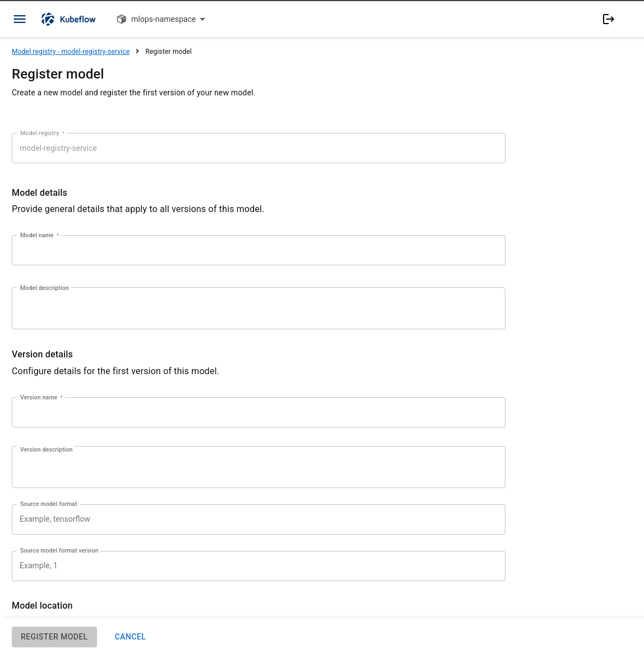Click the Model location section heading
Image resolution: width=644 pixels, height=667 pixels.
click(42, 605)
